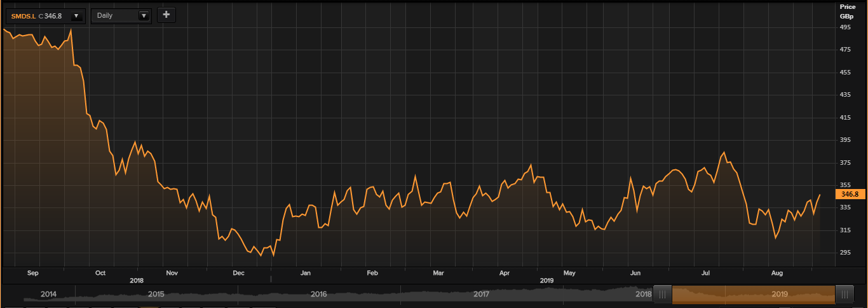Click the May label on the date axis

point(569,273)
